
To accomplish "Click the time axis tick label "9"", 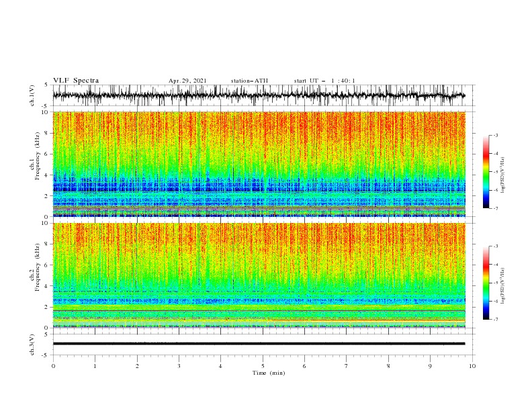I will pos(430,366).
